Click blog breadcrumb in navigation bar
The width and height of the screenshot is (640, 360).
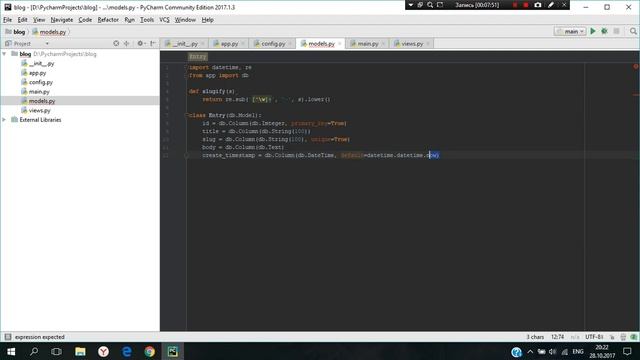16,32
